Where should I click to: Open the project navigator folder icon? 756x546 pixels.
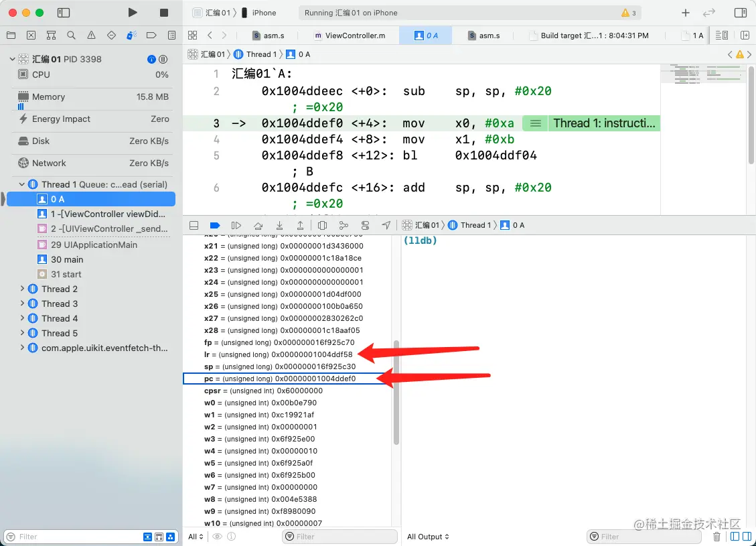point(11,36)
